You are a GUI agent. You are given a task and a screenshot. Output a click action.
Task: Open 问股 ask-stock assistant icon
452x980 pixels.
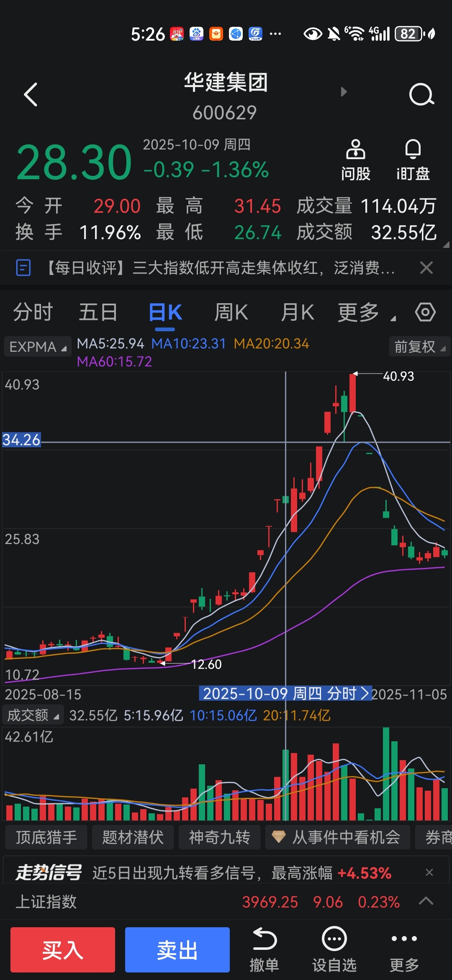355,160
